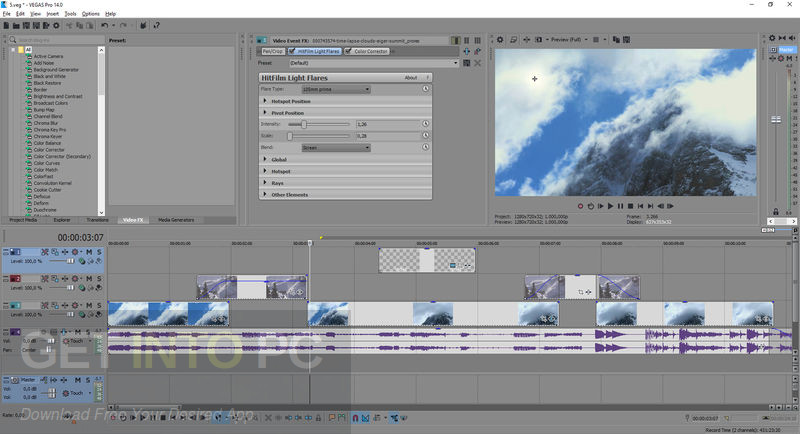Mute the audio track 4
The image size is (800, 434).
[x=78, y=332]
